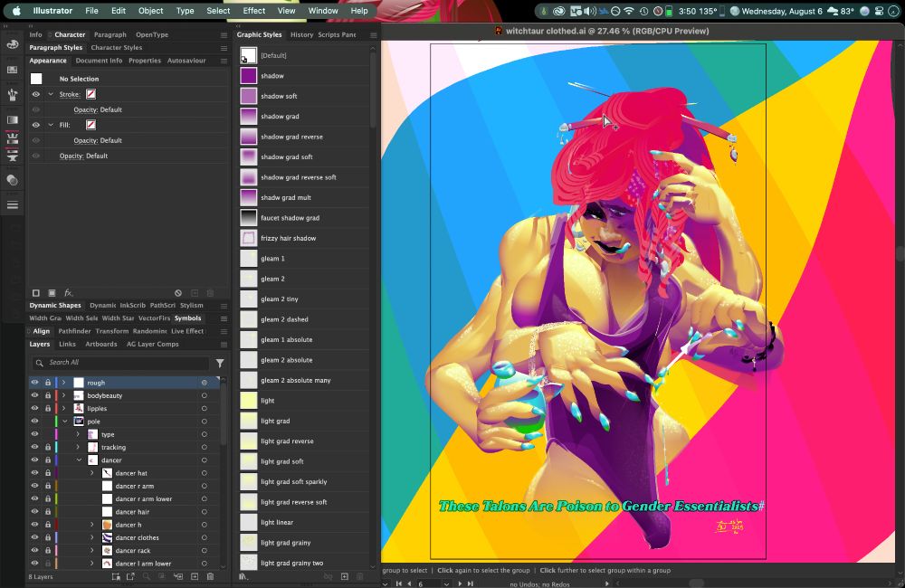Click the Layers filter funnel icon
This screenshot has width=905, height=588.
coord(220,363)
